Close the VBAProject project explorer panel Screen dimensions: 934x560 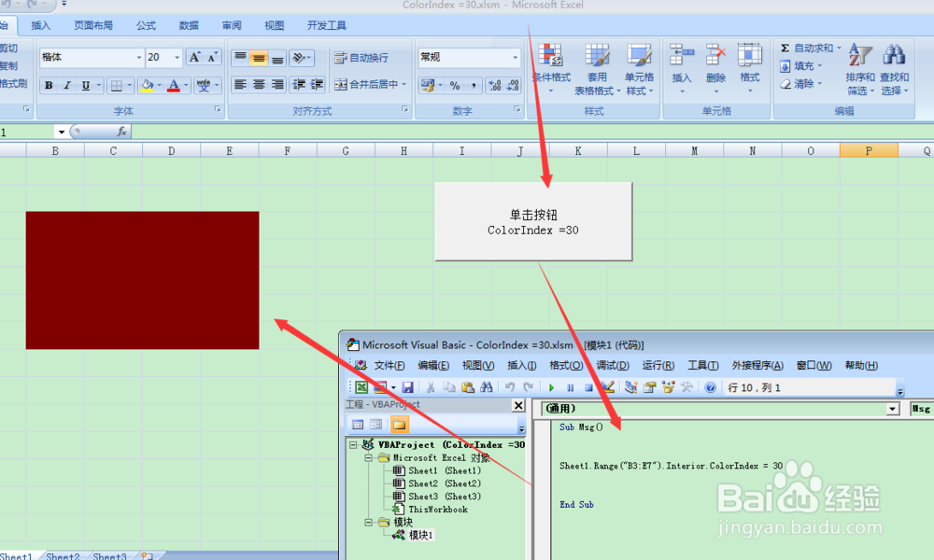click(x=518, y=405)
